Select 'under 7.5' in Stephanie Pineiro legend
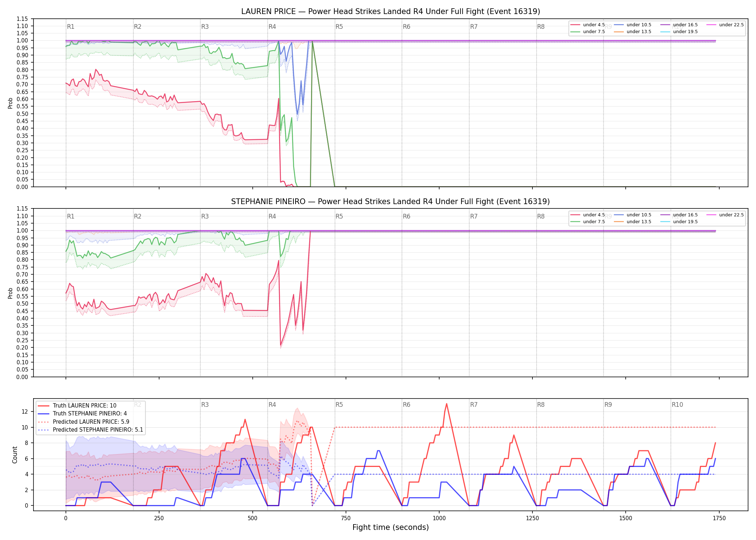The width and height of the screenshot is (756, 540). [x=588, y=222]
